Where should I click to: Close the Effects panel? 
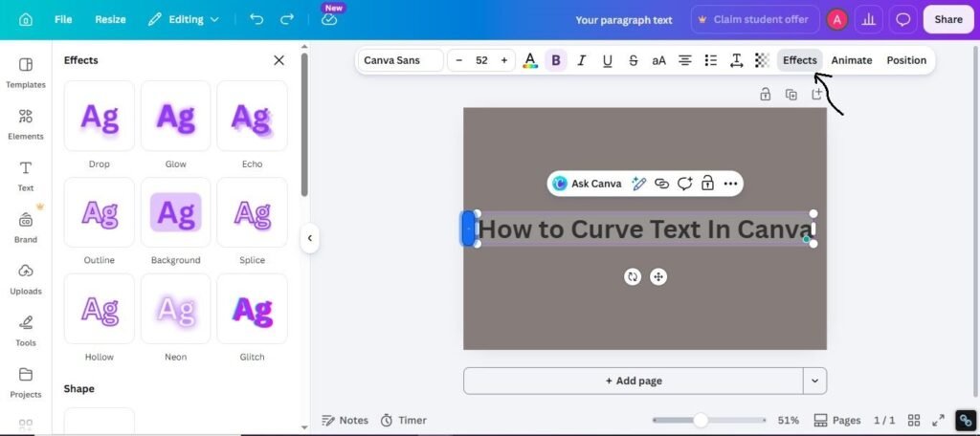(278, 60)
